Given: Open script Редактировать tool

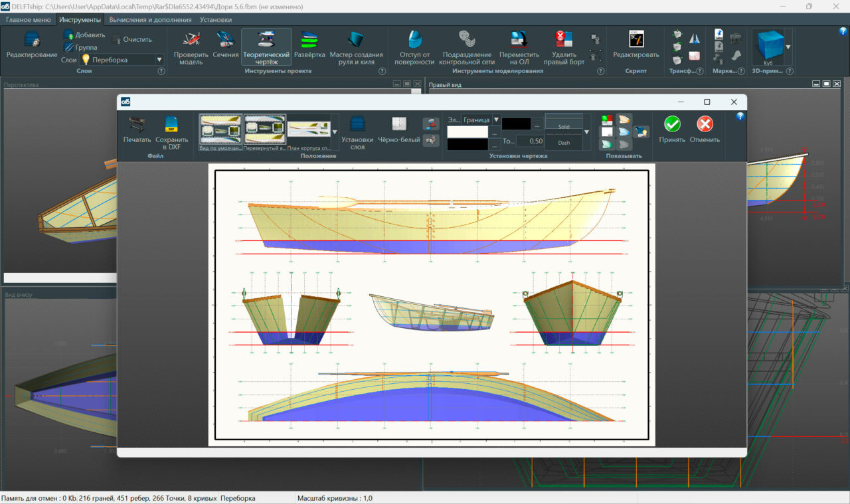Looking at the screenshot, I should click(x=636, y=44).
